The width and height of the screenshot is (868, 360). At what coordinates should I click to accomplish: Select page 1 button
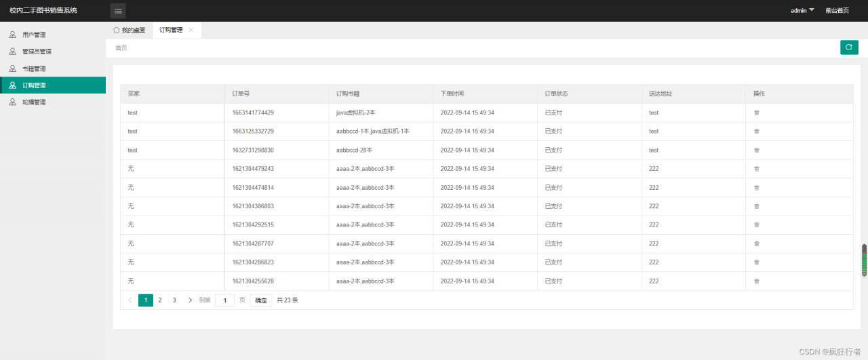pyautogui.click(x=146, y=300)
